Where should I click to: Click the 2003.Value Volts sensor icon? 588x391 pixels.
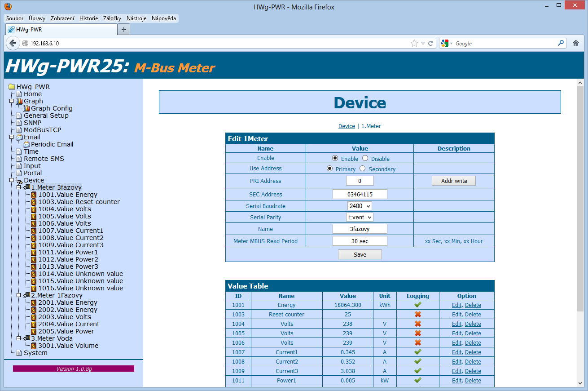[34, 317]
